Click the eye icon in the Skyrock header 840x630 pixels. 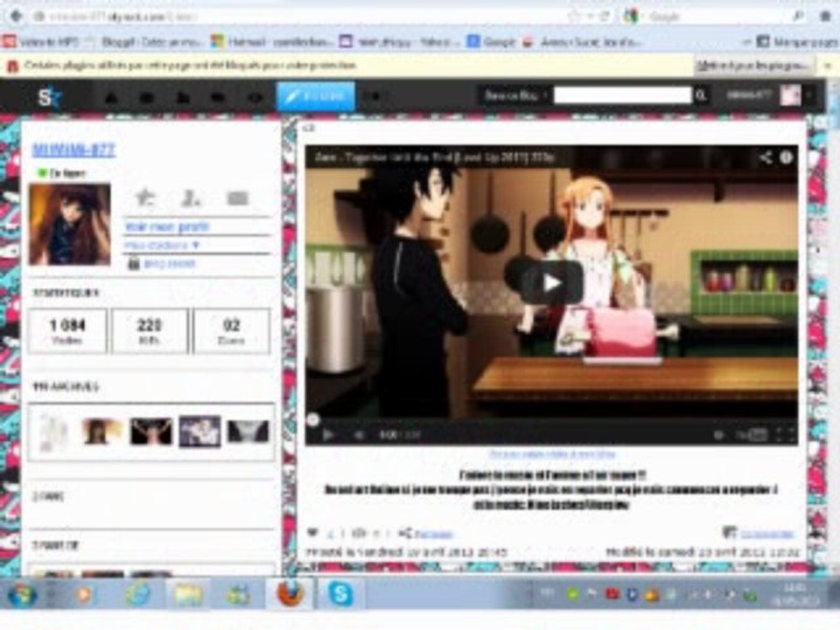pos(255,97)
